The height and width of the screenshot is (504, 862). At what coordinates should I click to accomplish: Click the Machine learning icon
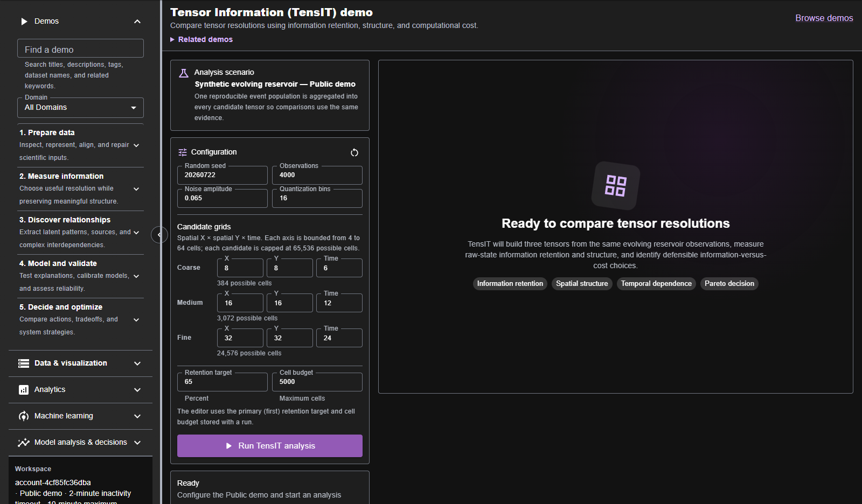pyautogui.click(x=24, y=416)
